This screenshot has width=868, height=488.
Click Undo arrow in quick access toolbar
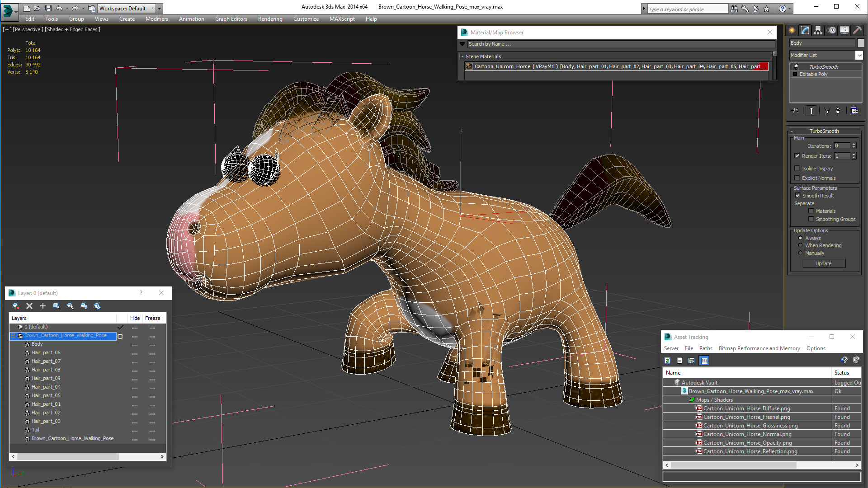click(59, 8)
